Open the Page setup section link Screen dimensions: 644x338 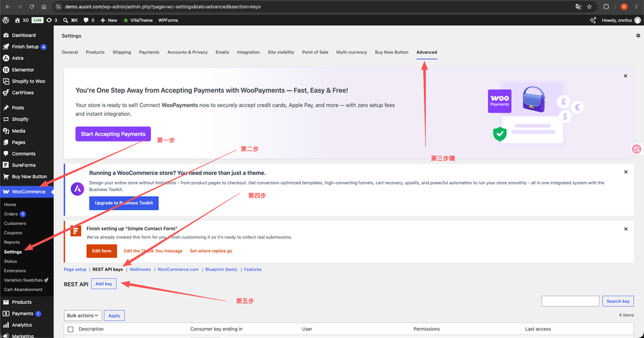(75, 269)
